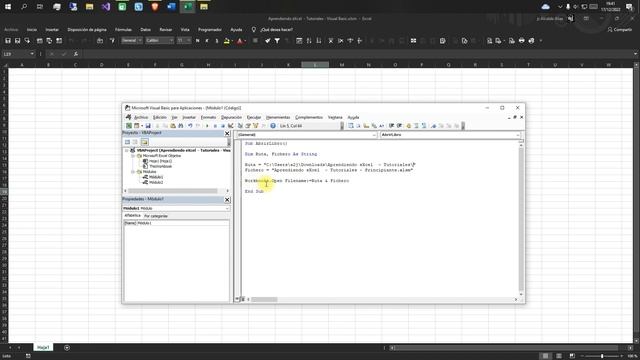Click the taskbar search magnifier icon
Image resolution: width=640 pixels, height=360 pixels.
tap(24, 7)
